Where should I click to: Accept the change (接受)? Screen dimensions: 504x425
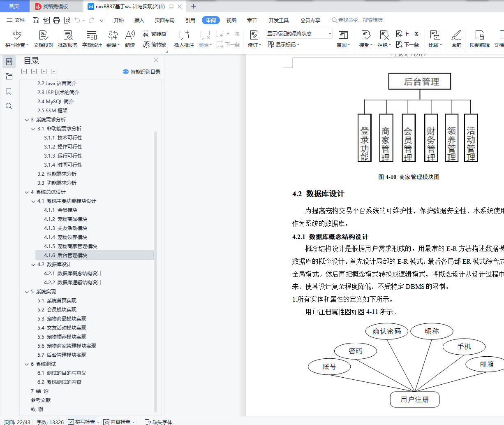[x=365, y=39]
